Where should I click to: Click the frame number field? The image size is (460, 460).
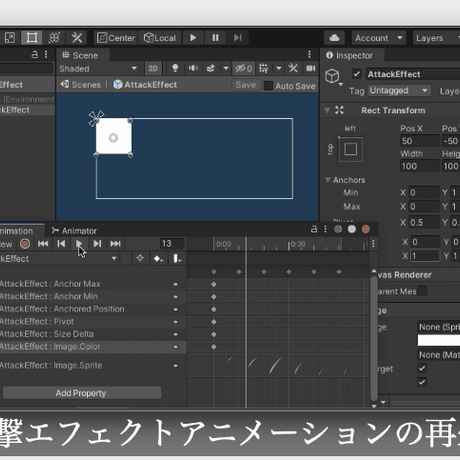click(x=172, y=244)
